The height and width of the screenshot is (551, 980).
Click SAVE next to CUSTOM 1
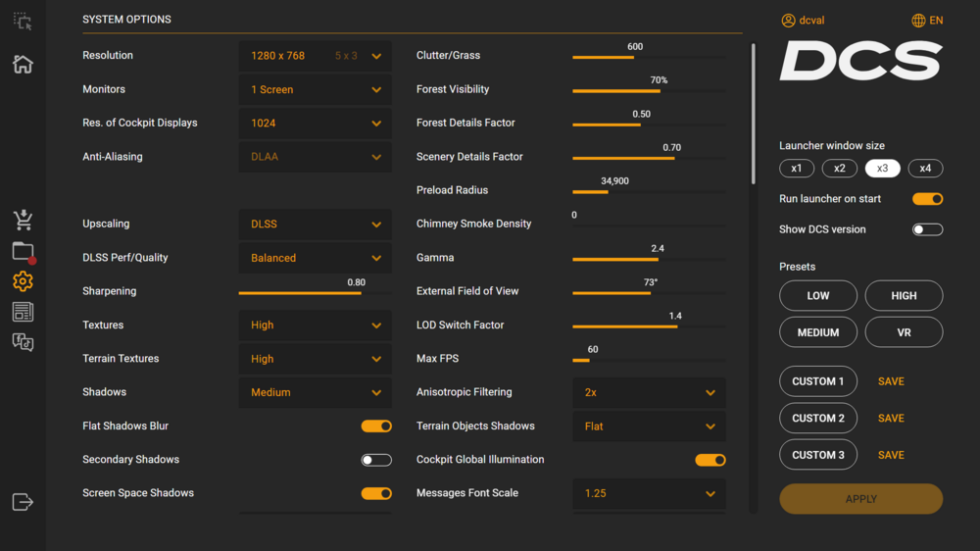tap(891, 381)
